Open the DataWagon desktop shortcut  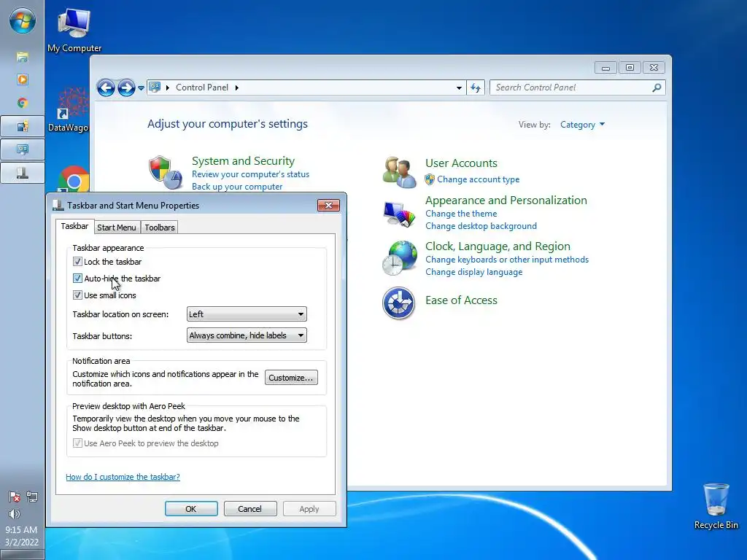coord(69,110)
